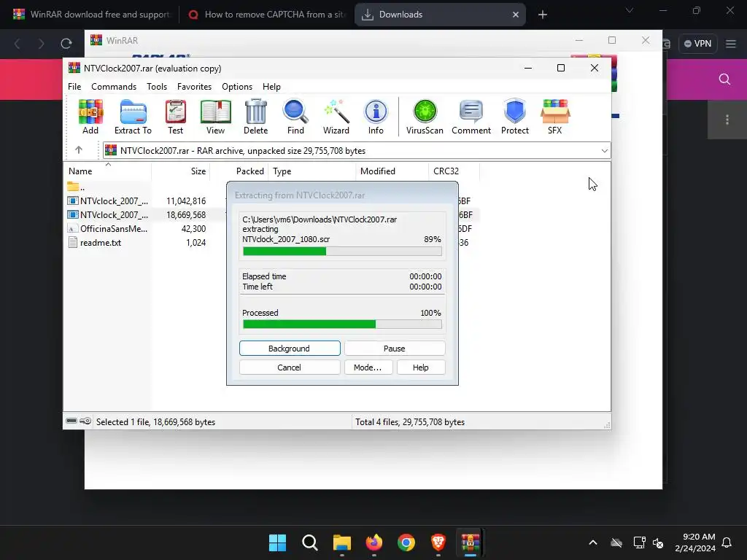Open a new browser tab
This screenshot has width=747, height=560.
[542, 15]
